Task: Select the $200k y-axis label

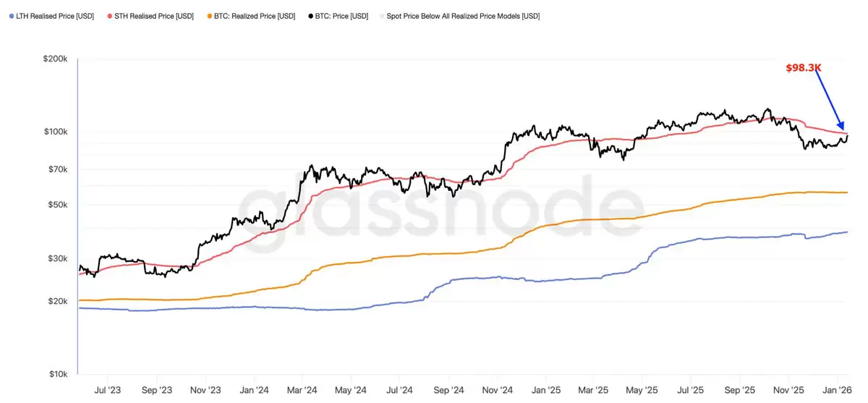Action: click(x=56, y=59)
